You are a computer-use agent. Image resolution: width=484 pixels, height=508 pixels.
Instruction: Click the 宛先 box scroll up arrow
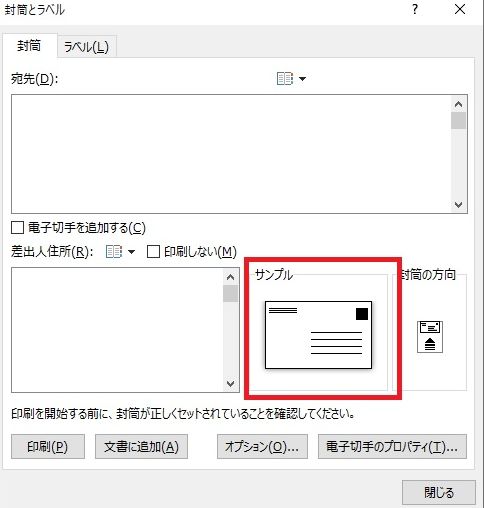[459, 104]
